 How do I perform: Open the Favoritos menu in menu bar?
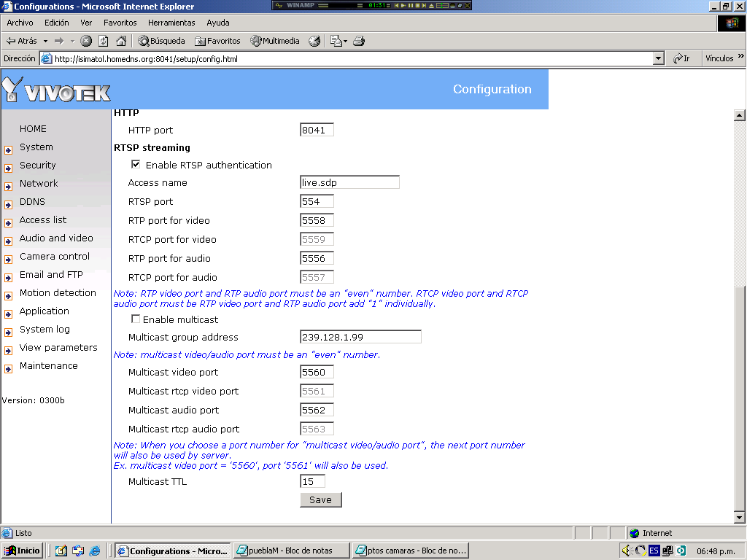pos(120,23)
